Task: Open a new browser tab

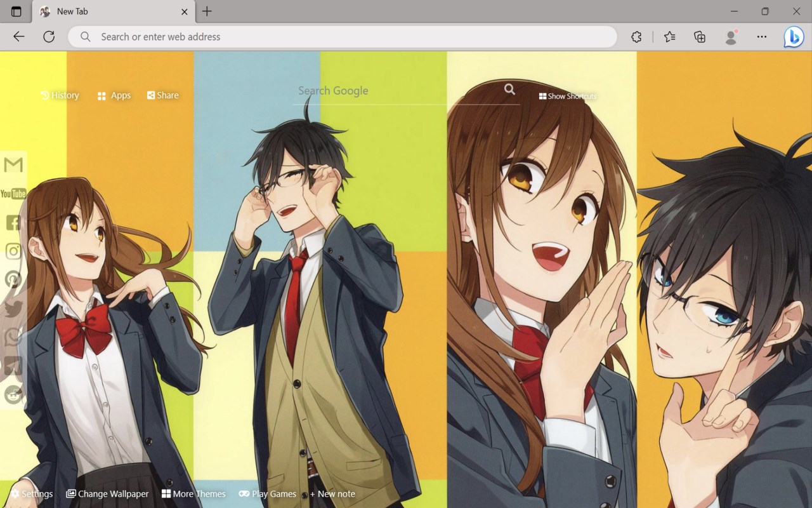Action: click(207, 11)
